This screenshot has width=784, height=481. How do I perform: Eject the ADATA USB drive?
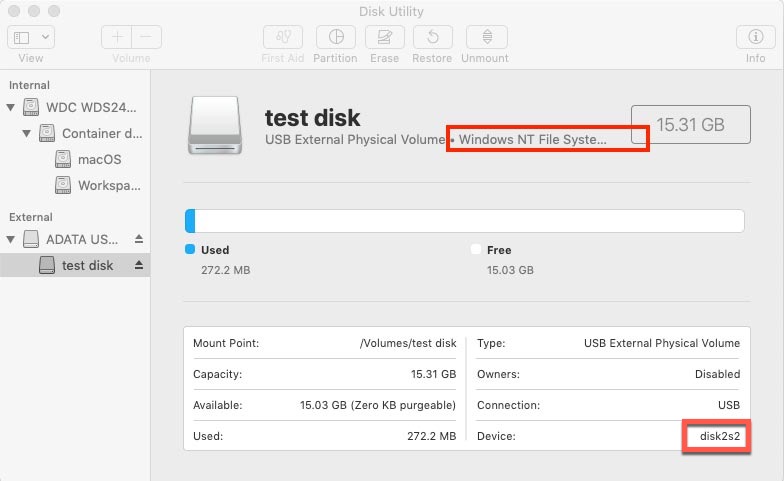tap(139, 240)
